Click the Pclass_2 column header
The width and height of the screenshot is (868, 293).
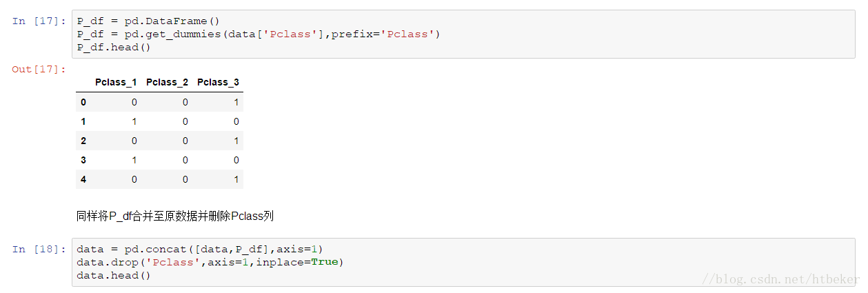point(167,82)
